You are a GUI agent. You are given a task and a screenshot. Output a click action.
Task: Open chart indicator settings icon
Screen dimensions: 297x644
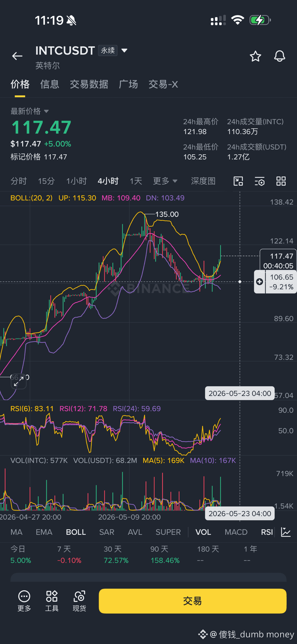pos(260,181)
